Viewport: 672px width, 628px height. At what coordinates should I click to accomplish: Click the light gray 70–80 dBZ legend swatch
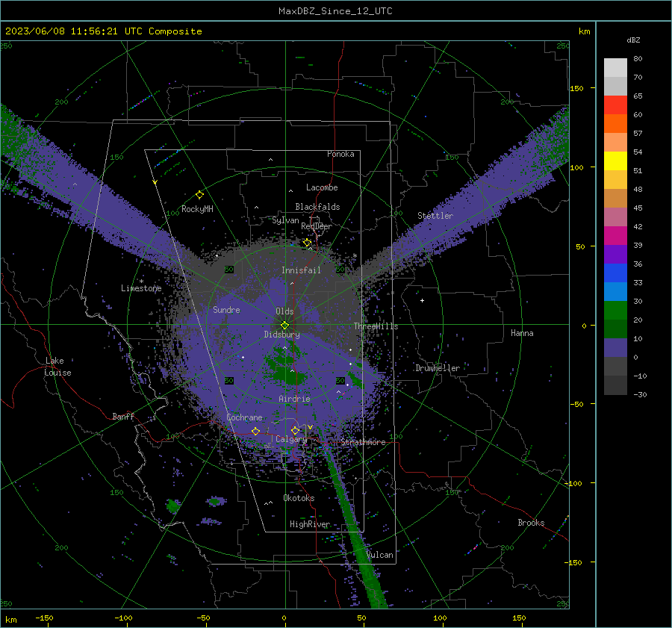click(615, 68)
